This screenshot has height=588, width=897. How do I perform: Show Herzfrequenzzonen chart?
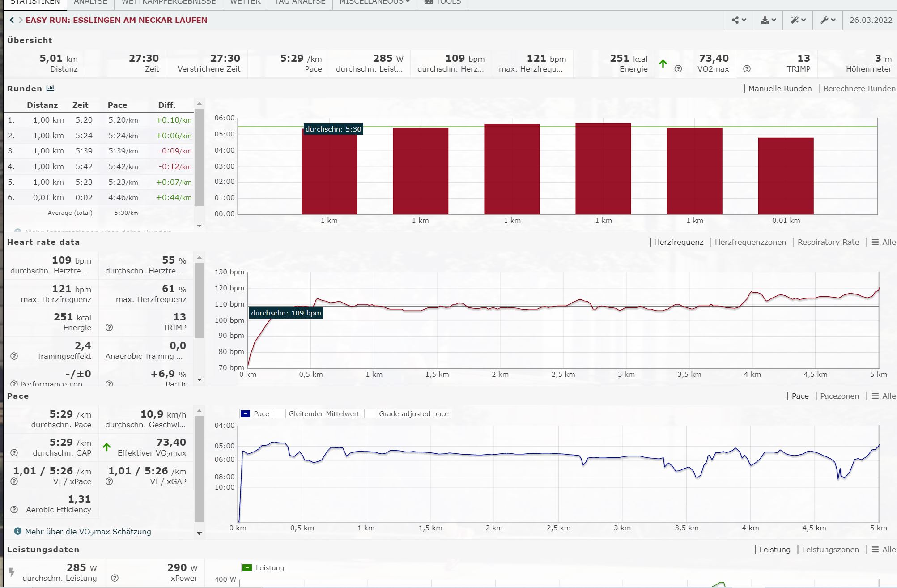click(750, 242)
